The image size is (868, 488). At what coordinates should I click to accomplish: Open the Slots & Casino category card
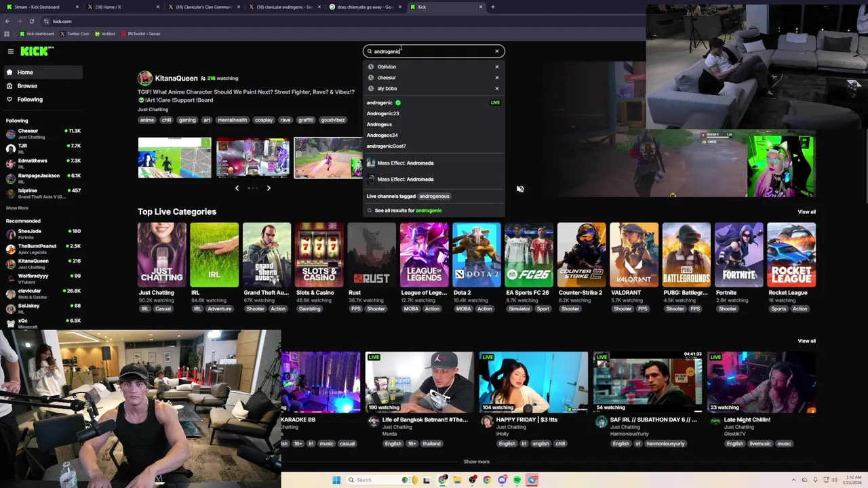pos(319,255)
